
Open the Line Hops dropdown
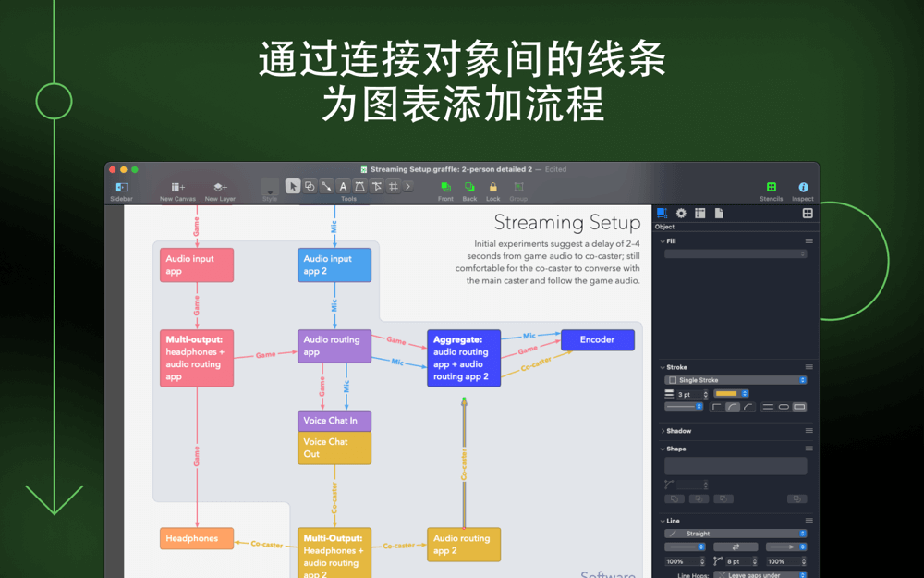pos(760,574)
